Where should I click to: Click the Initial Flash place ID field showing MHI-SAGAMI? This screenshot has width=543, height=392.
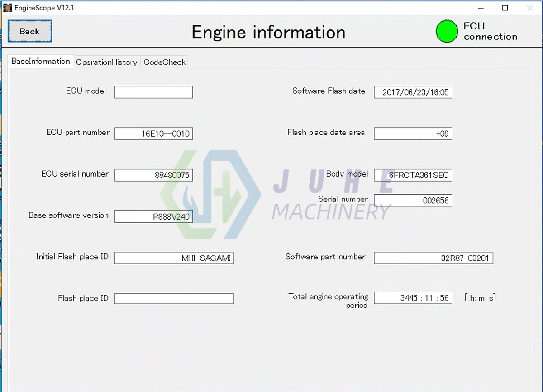174,258
